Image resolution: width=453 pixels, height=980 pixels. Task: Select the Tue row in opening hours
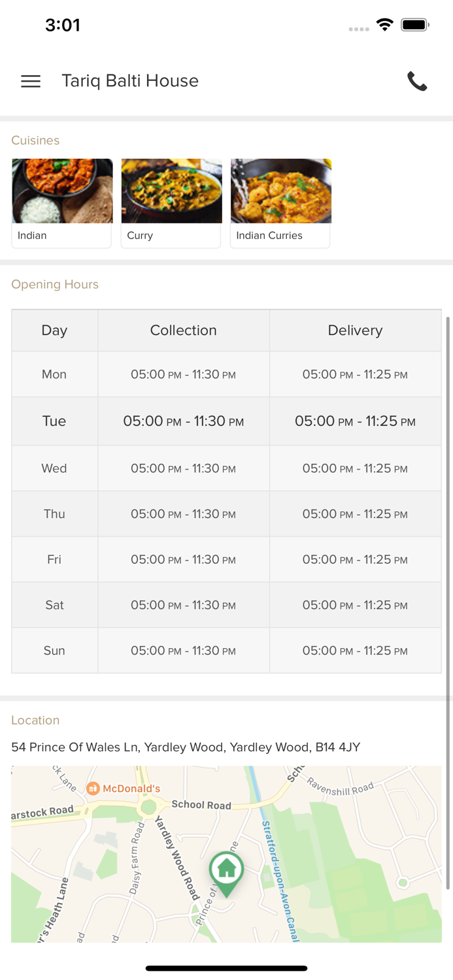point(54,421)
